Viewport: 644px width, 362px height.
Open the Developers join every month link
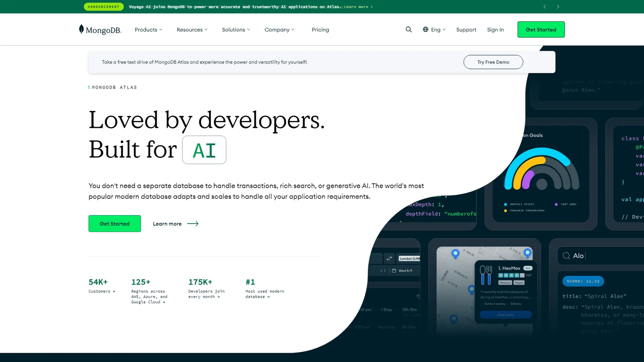(206, 288)
